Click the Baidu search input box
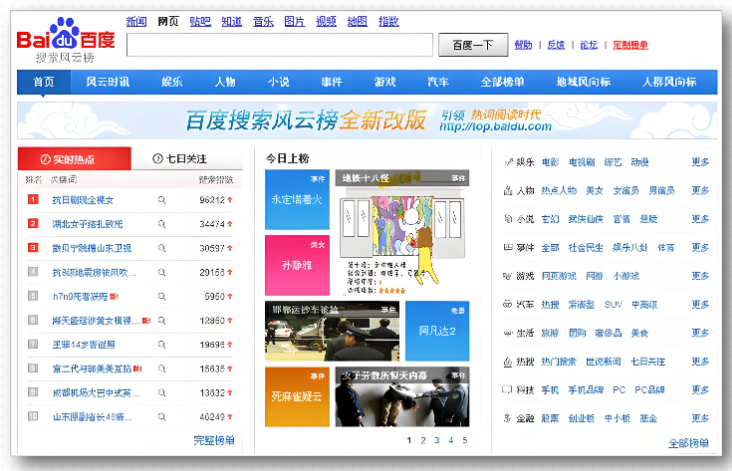The image size is (732, 471). (x=280, y=45)
